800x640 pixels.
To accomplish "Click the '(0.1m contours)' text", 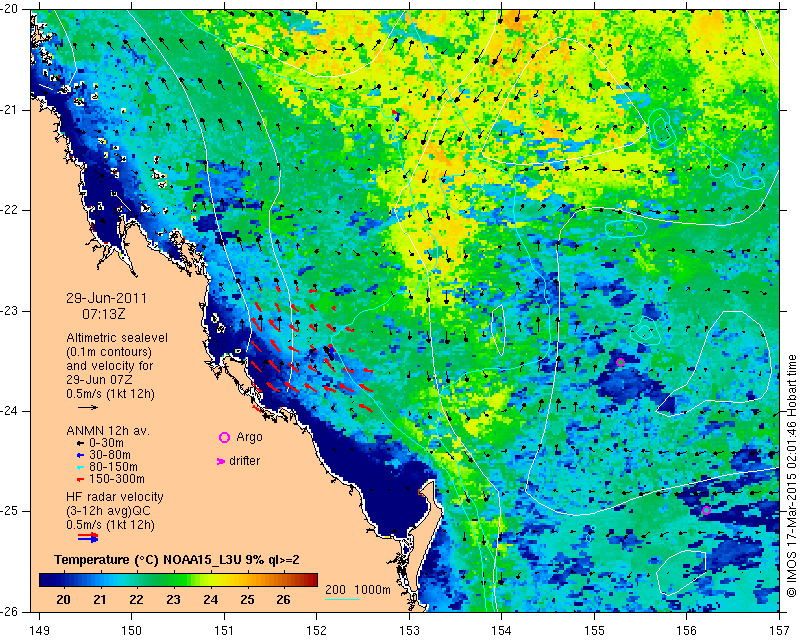I will (x=109, y=352).
